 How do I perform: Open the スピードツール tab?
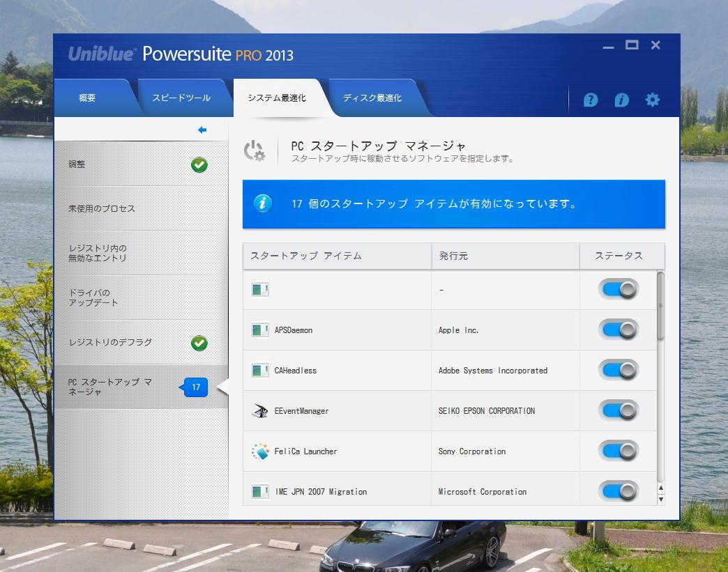(181, 98)
